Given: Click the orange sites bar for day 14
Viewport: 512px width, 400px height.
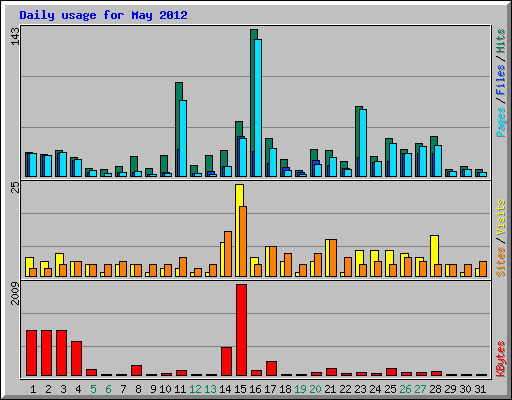Looking at the screenshot, I should coord(228,254).
